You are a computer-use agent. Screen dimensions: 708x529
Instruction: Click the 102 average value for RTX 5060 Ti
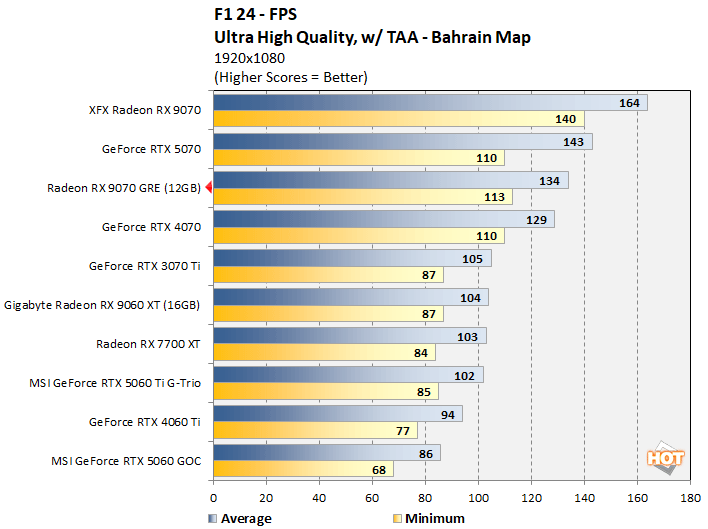pos(464,376)
